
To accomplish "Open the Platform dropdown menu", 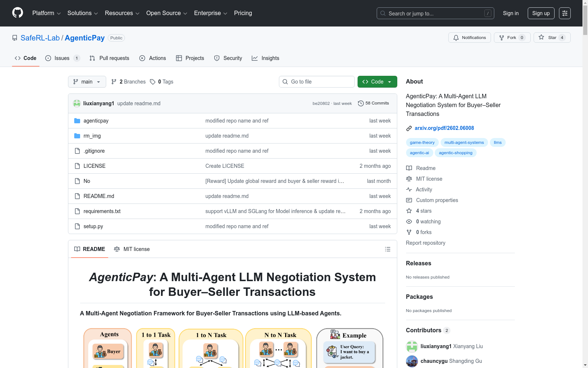I will tap(46, 13).
